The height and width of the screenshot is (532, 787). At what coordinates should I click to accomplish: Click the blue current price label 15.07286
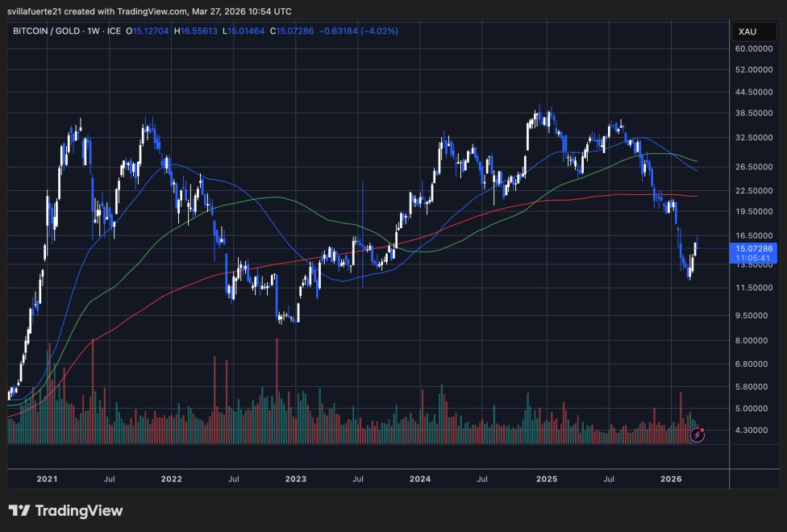click(x=753, y=251)
